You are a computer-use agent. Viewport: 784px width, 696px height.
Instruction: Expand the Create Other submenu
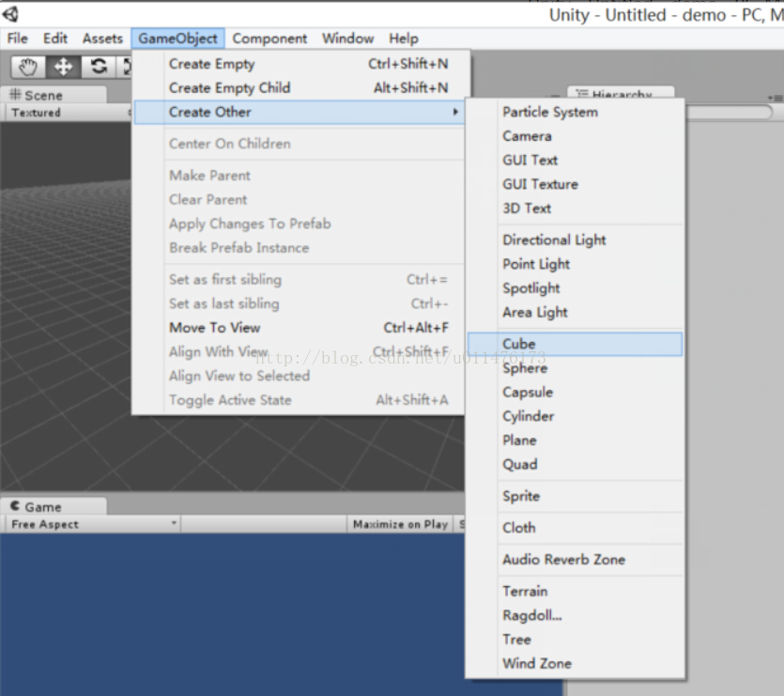click(300, 112)
